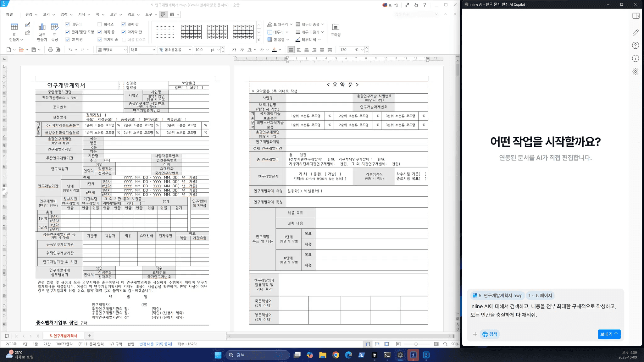The image size is (644, 362).
Task: Click the save disk icon
Action: click(34, 50)
